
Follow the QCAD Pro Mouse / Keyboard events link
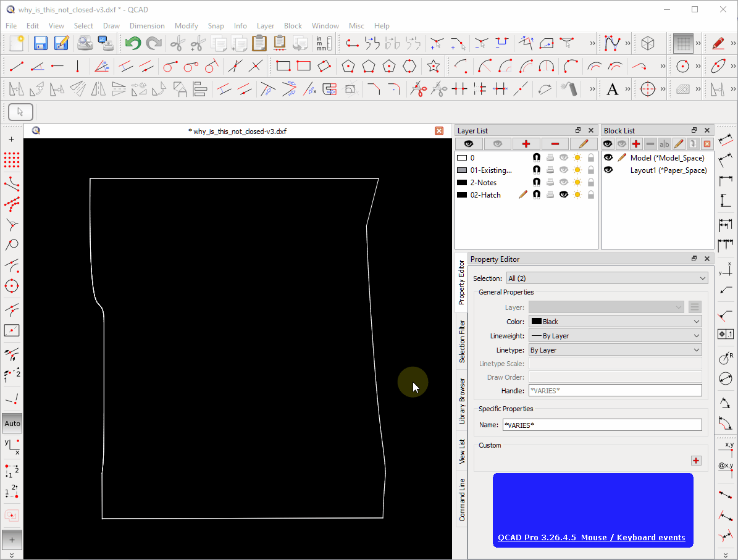[592, 537]
